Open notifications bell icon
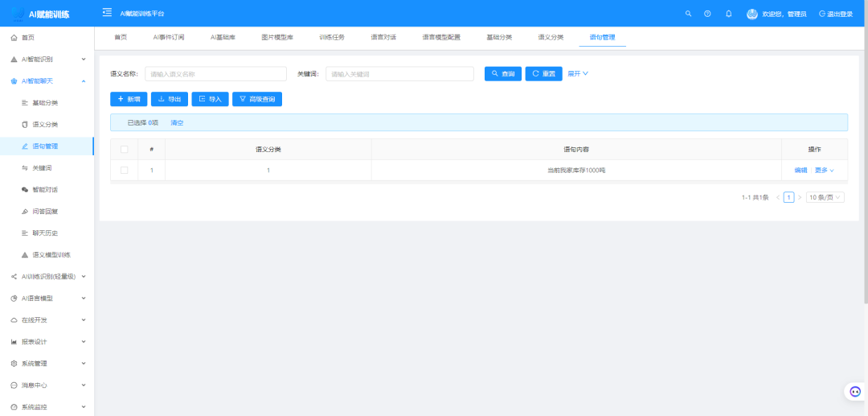The width and height of the screenshot is (868, 416). coord(728,14)
